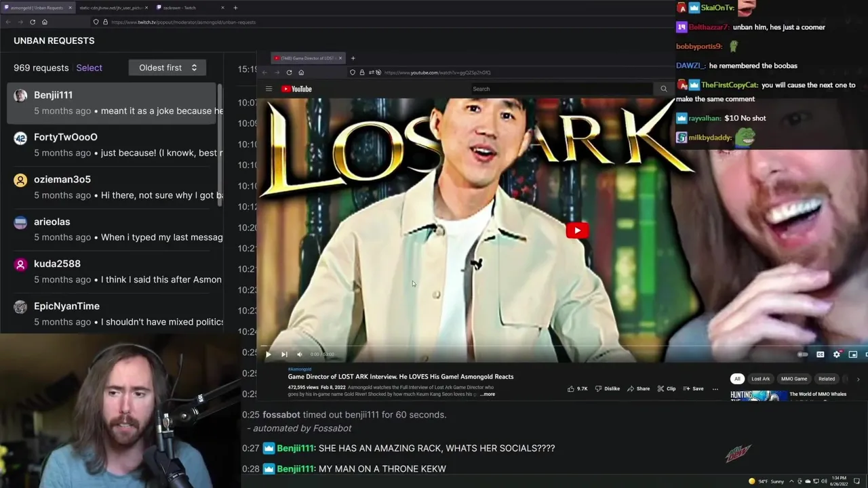Open the padlock site info for twitch.tv
Image resolution: width=868 pixels, height=488 pixels.
[105, 22]
